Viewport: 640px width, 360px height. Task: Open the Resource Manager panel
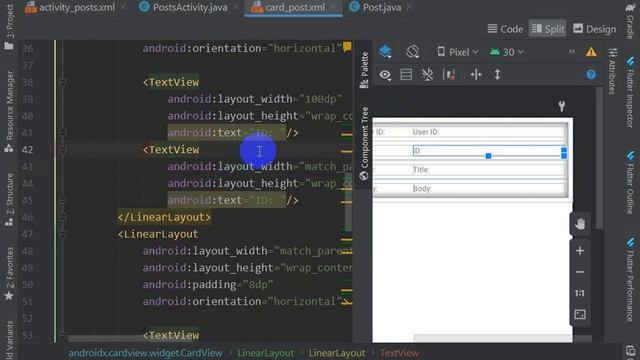pos(9,111)
